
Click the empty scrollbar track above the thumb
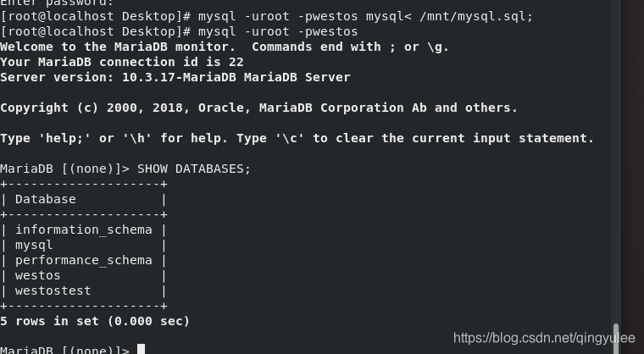click(616, 160)
